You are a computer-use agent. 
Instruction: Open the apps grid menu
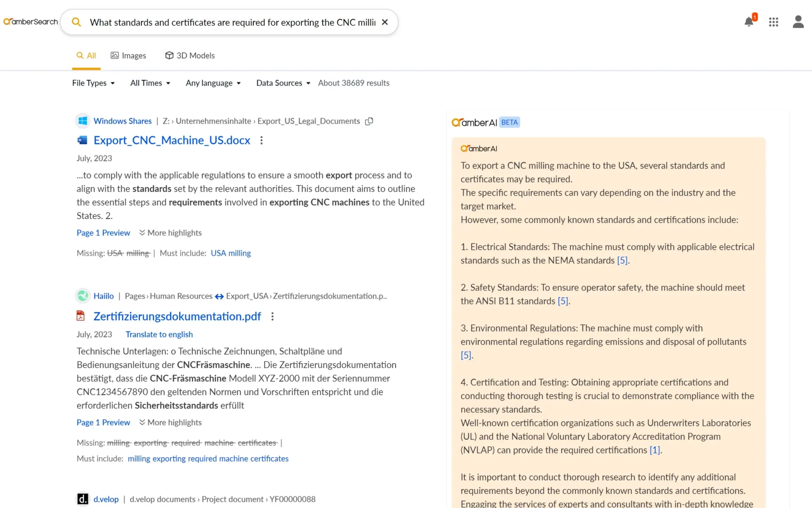pyautogui.click(x=773, y=22)
